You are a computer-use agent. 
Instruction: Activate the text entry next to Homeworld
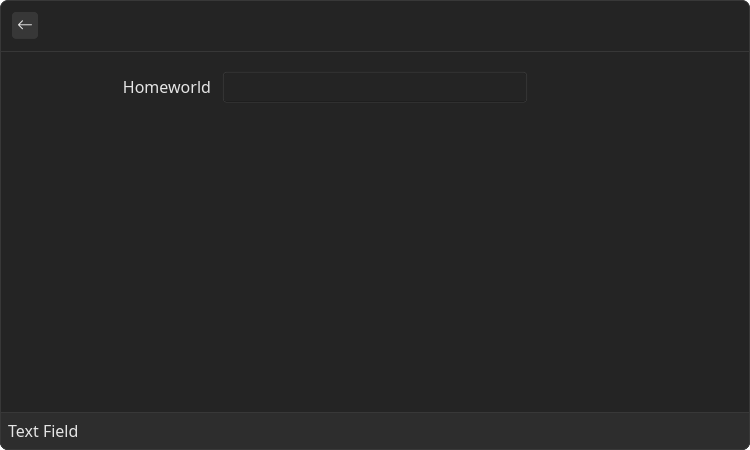click(375, 87)
